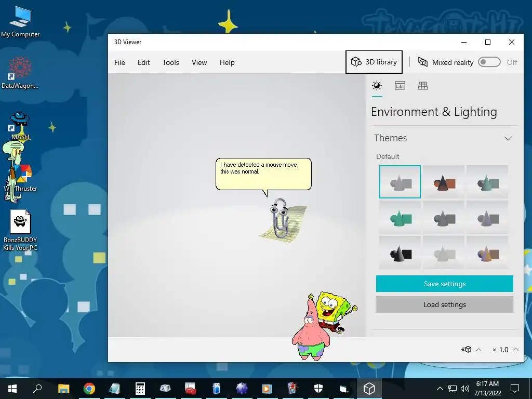Screen dimensions: 532x399
Task: Collapse the Themes section chevron
Action: (508, 138)
